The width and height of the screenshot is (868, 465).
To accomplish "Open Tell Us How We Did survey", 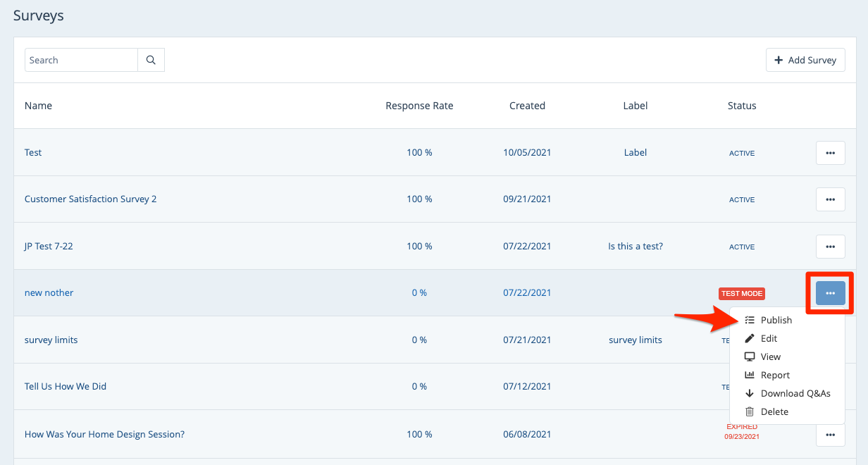I will pos(66,386).
